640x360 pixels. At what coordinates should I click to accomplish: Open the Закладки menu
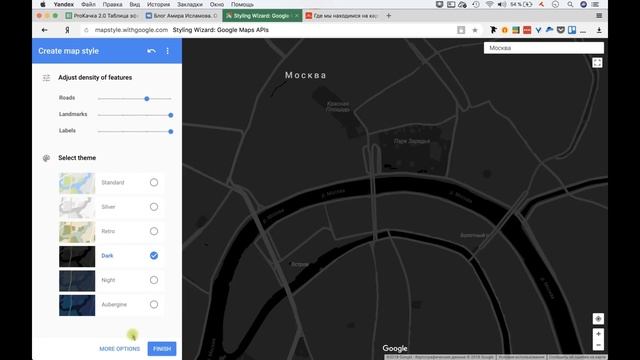click(190, 4)
